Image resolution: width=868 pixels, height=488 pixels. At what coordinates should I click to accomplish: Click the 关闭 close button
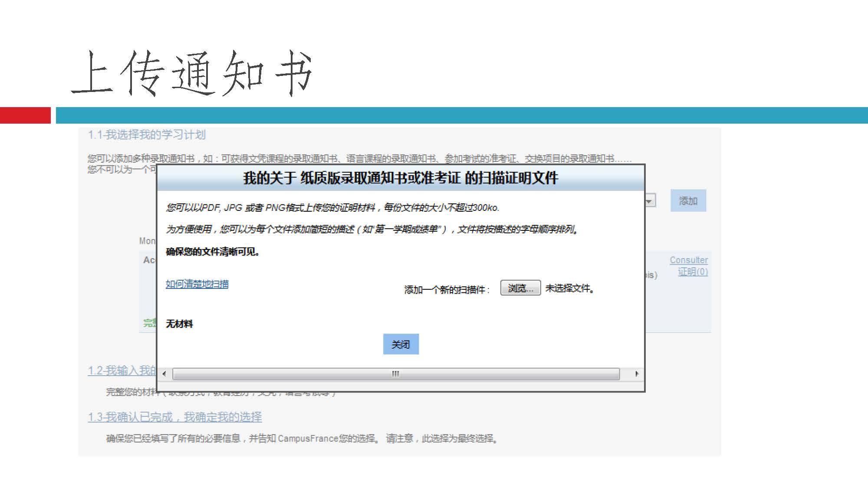tap(401, 344)
